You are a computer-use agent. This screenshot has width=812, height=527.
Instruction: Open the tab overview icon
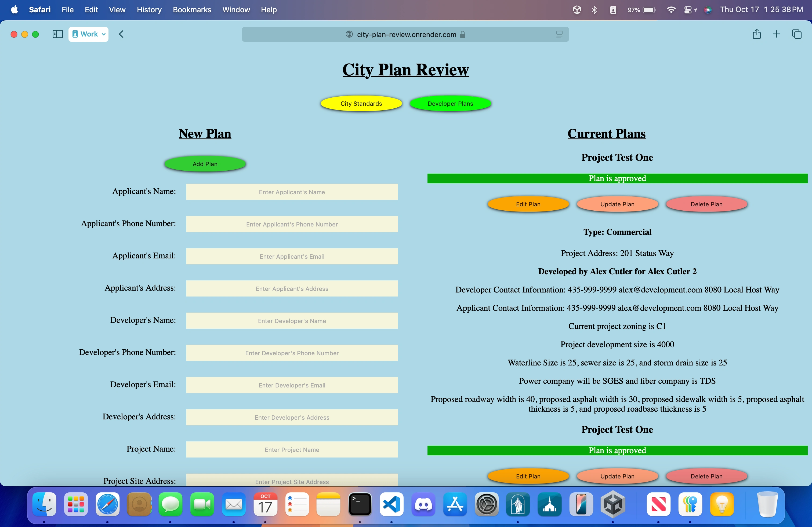797,34
